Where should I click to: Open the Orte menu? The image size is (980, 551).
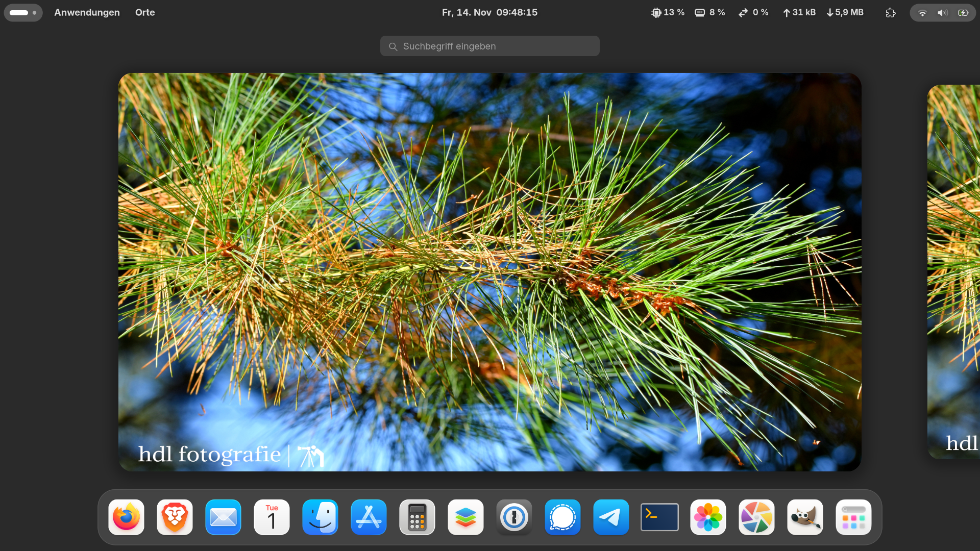click(x=145, y=12)
